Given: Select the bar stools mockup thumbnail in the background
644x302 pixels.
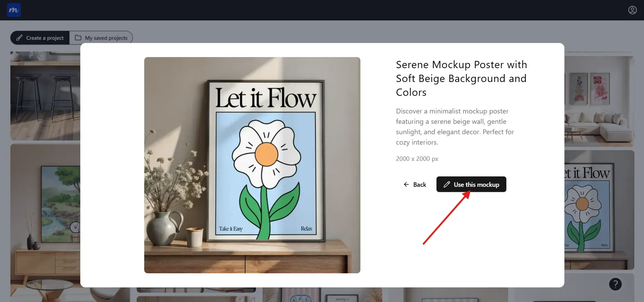Looking at the screenshot, I should tap(45, 96).
